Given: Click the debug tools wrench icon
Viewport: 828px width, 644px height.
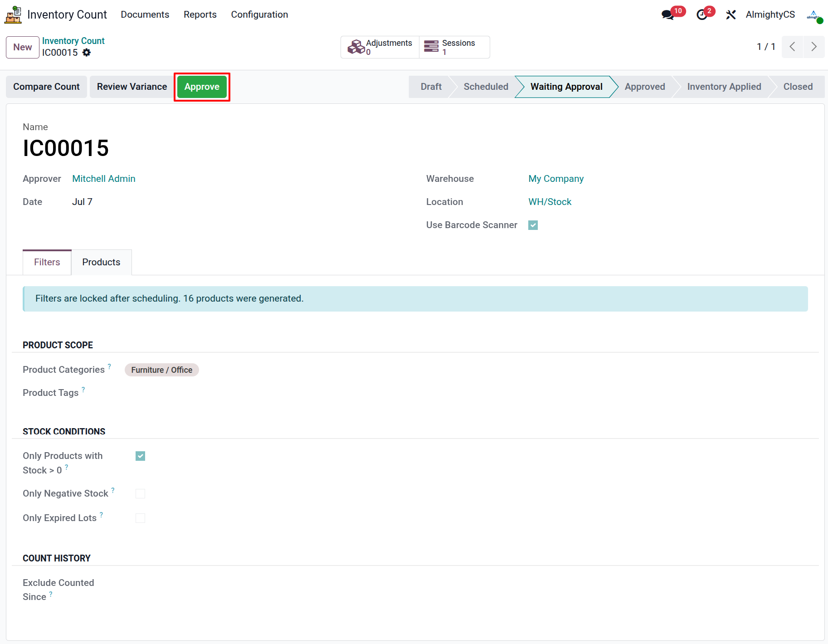Looking at the screenshot, I should [731, 15].
